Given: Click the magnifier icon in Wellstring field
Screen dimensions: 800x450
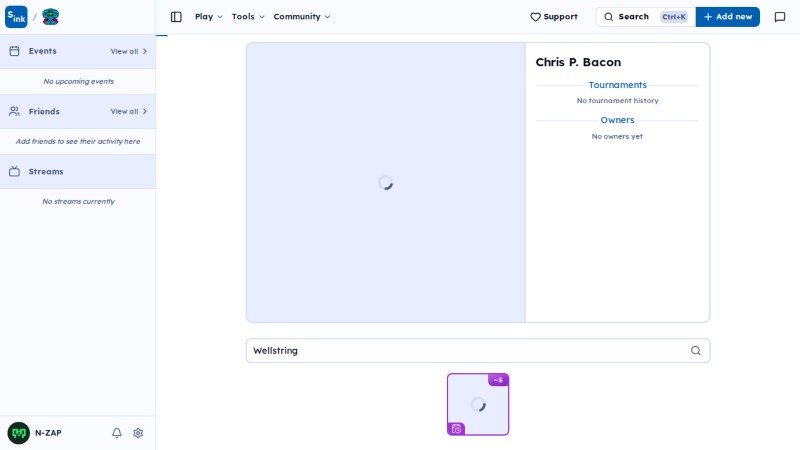Looking at the screenshot, I should tap(696, 351).
